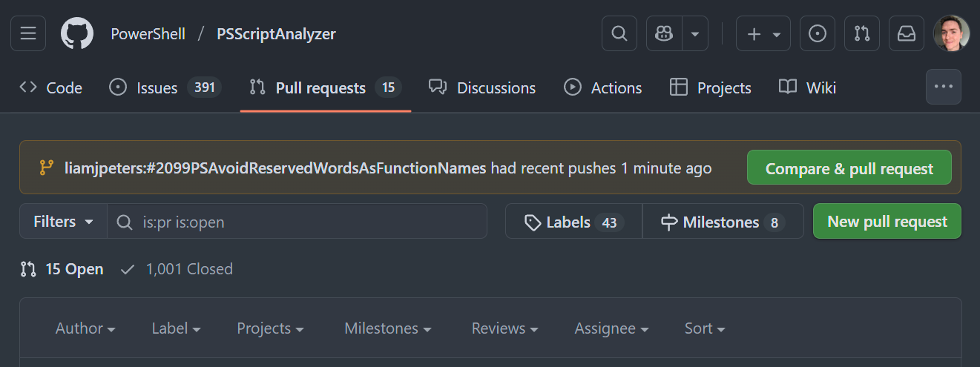Open the Discussions tab
This screenshot has width=980, height=367.
point(482,87)
